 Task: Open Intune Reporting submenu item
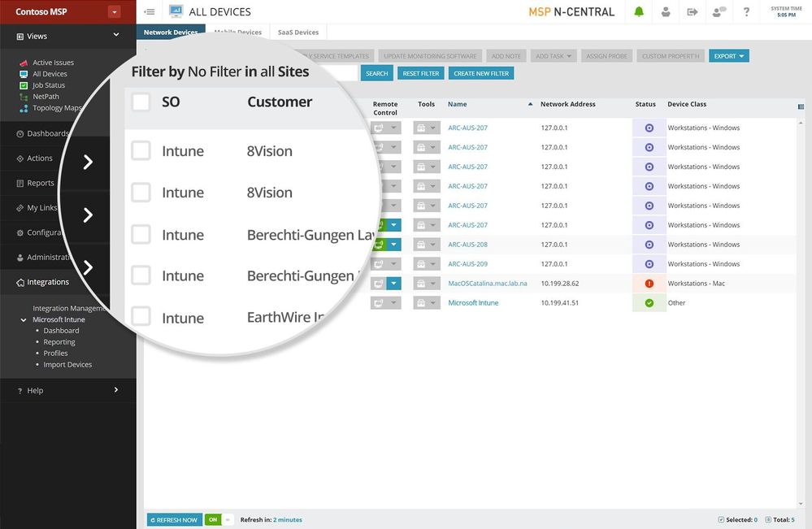tap(59, 341)
